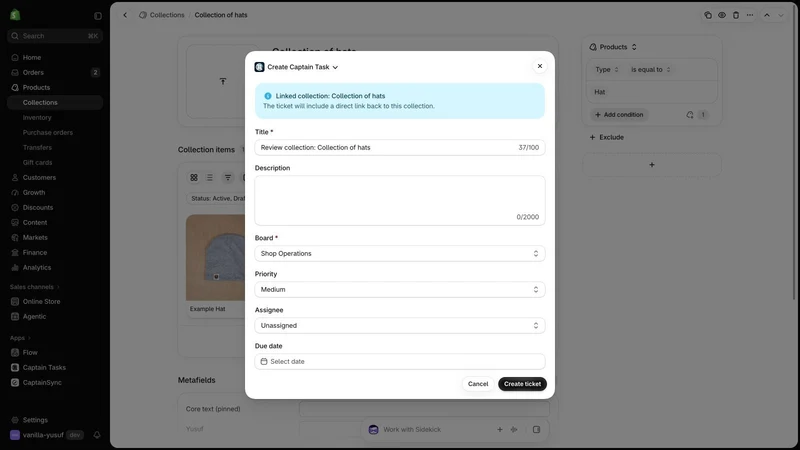Go to previous collection with up chevron

767,15
